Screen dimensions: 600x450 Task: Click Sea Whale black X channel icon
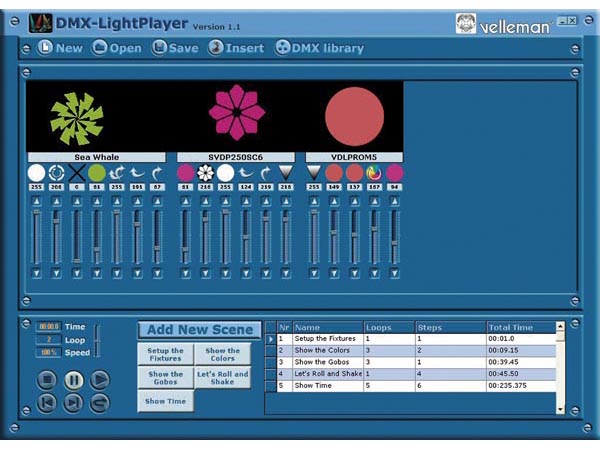pyautogui.click(x=77, y=173)
